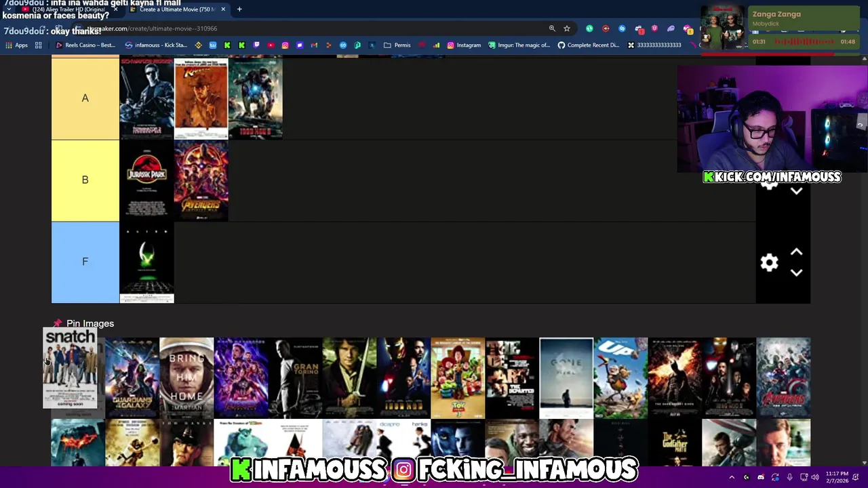Click the Pin Images pushpin icon

(57, 323)
